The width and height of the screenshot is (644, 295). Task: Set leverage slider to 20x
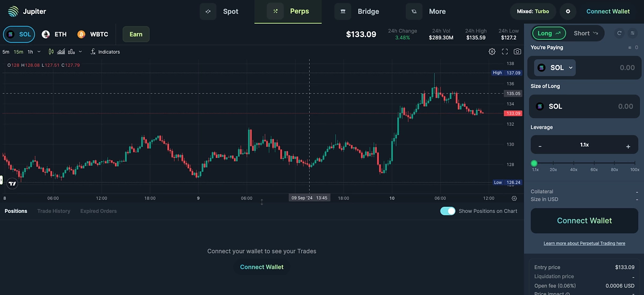click(553, 164)
